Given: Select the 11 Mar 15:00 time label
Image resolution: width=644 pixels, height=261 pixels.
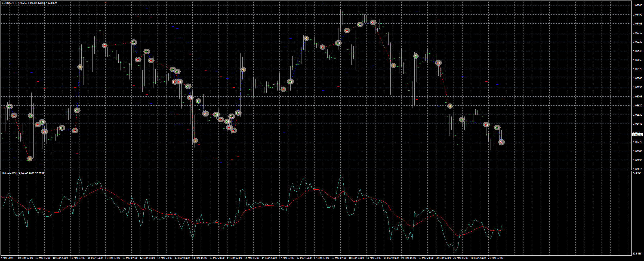Looking at the screenshot, I should (x=95, y=258).
